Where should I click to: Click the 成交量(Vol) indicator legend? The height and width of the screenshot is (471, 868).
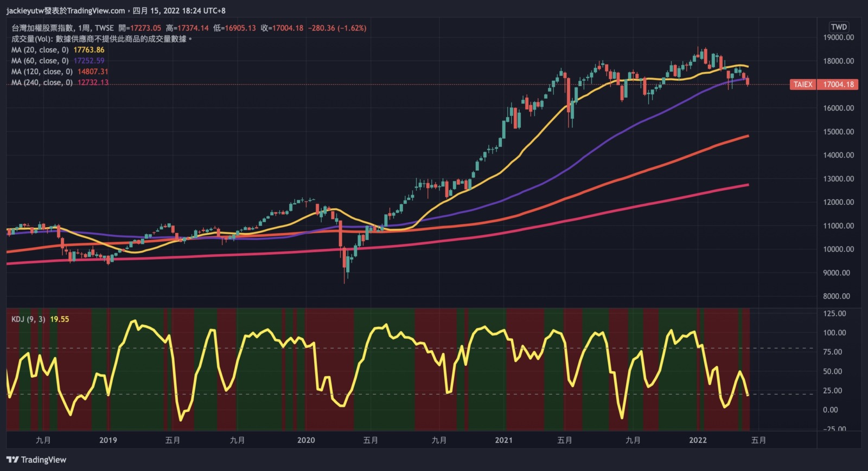31,39
